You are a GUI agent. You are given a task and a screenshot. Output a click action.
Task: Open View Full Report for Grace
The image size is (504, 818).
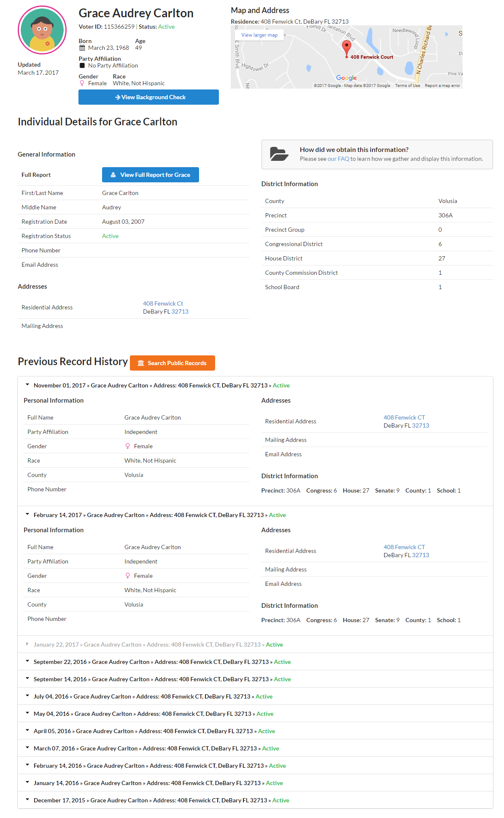tap(151, 175)
